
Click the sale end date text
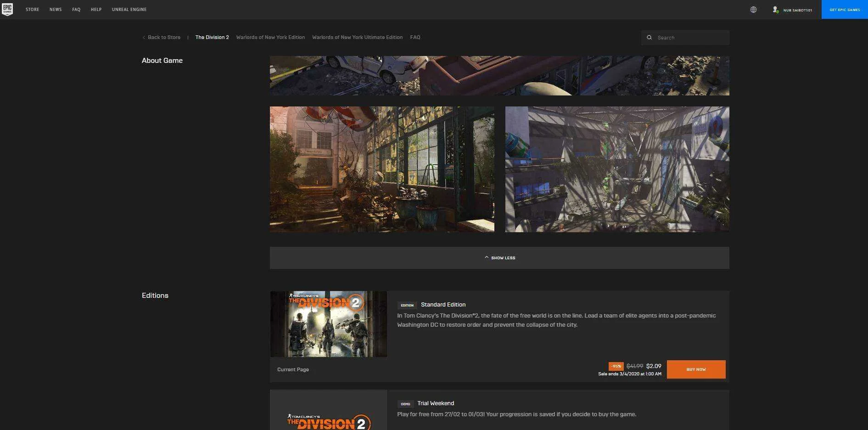tap(630, 374)
